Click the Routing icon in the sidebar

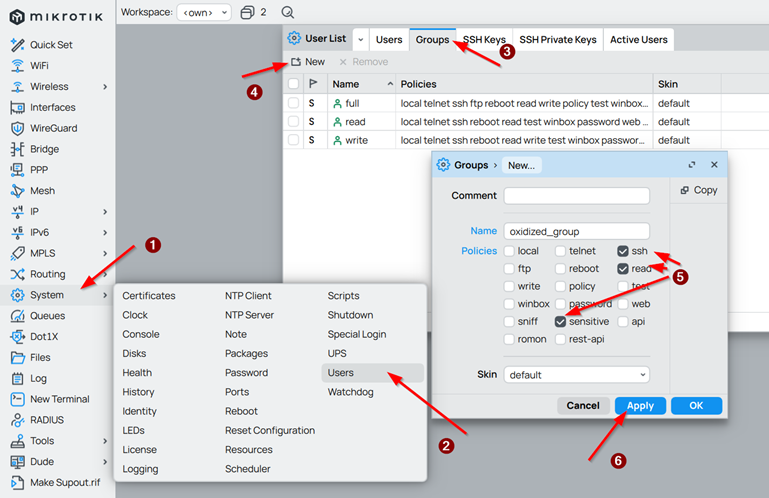(x=18, y=274)
